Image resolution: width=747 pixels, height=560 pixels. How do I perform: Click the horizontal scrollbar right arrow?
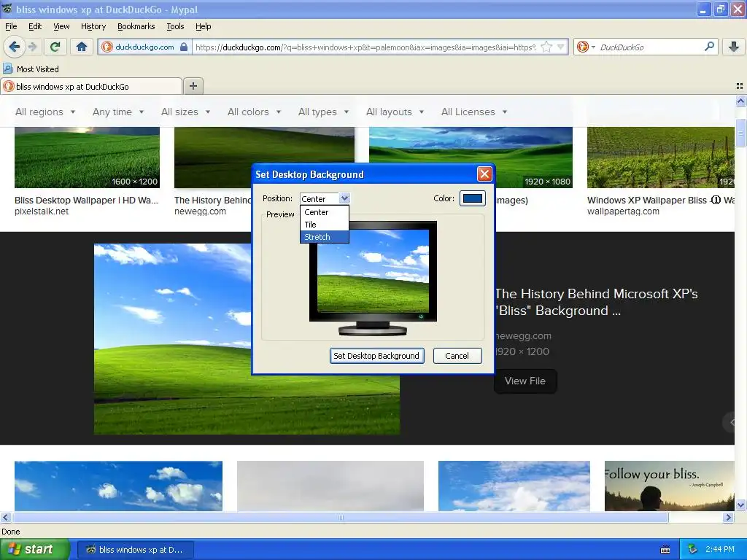728,517
